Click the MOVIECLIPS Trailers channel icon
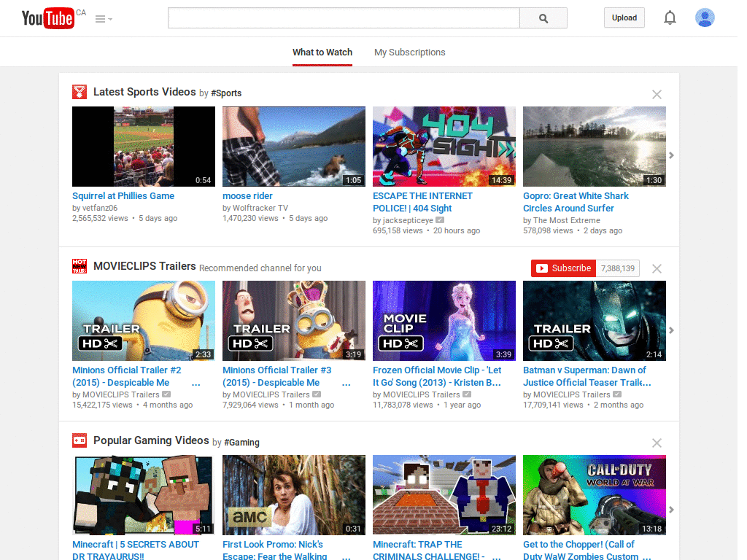 tap(80, 266)
